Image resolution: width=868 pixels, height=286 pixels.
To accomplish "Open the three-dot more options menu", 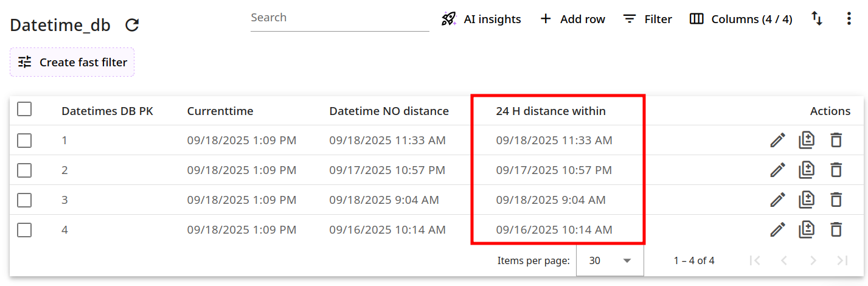I will click(849, 19).
